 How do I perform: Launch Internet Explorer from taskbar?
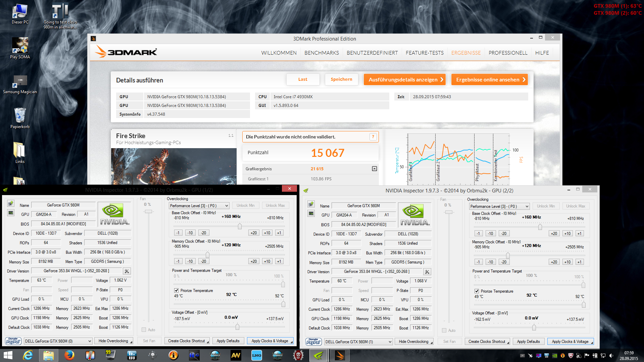coord(28,355)
